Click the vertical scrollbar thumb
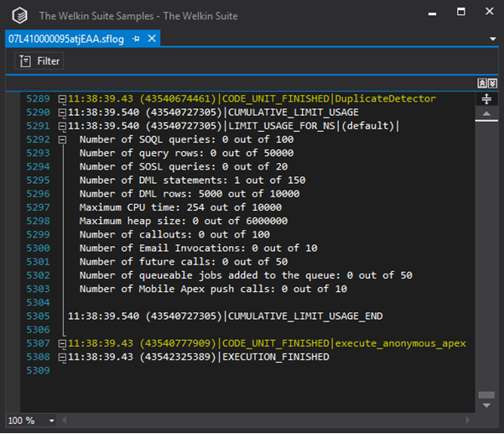The image size is (504, 434). (486, 395)
